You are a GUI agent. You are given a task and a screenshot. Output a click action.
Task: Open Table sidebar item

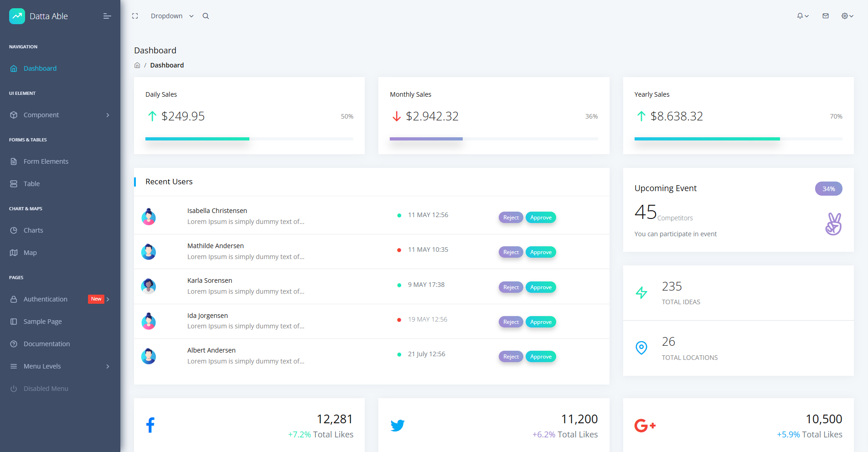pyautogui.click(x=60, y=184)
